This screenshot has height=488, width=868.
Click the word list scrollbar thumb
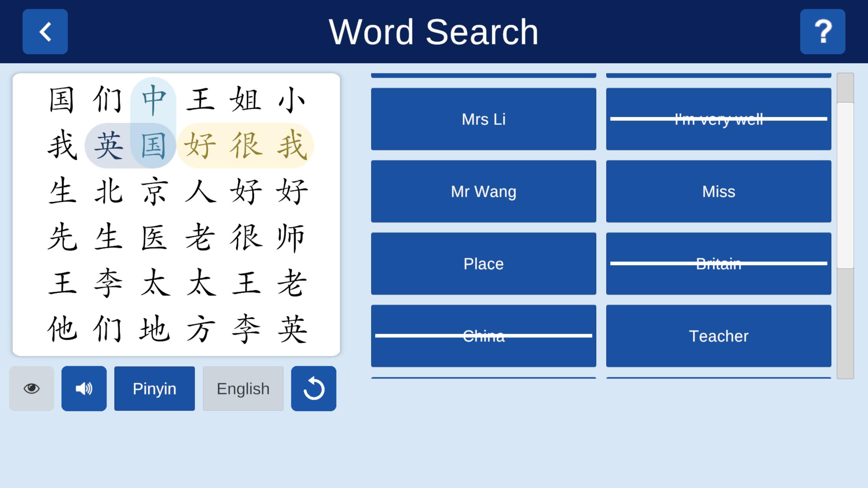(845, 185)
